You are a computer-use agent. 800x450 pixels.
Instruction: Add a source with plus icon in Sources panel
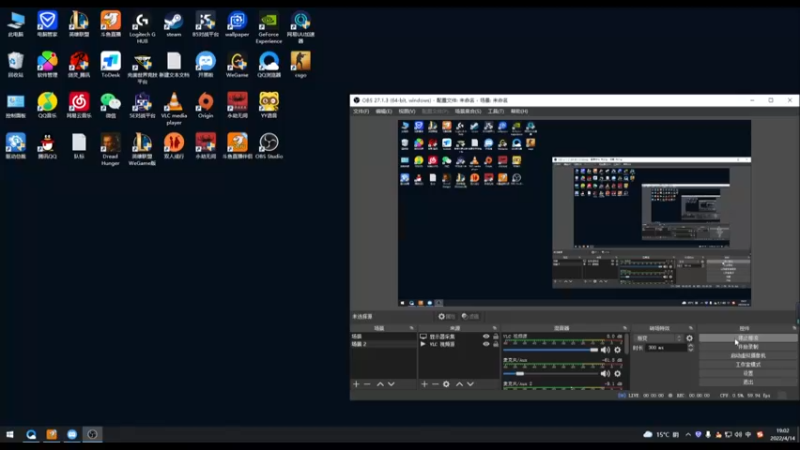pos(424,384)
